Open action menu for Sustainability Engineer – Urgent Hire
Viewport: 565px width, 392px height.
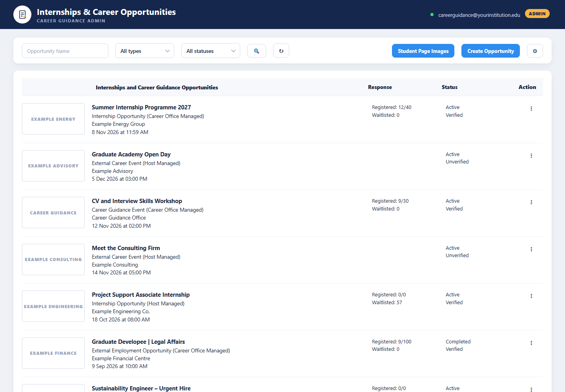(x=531, y=389)
